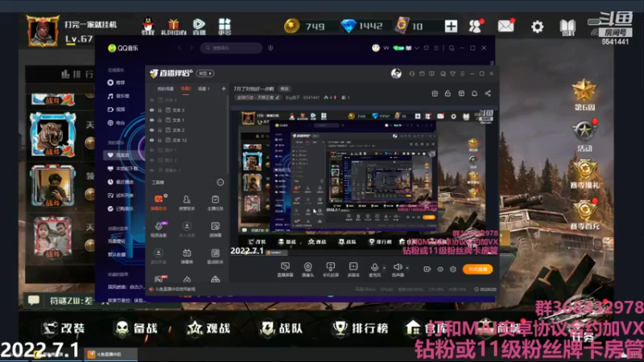Toggle visibility of layer 文本 1
Image resolution: width=644 pixels, height=362 pixels.
pyautogui.click(x=152, y=120)
